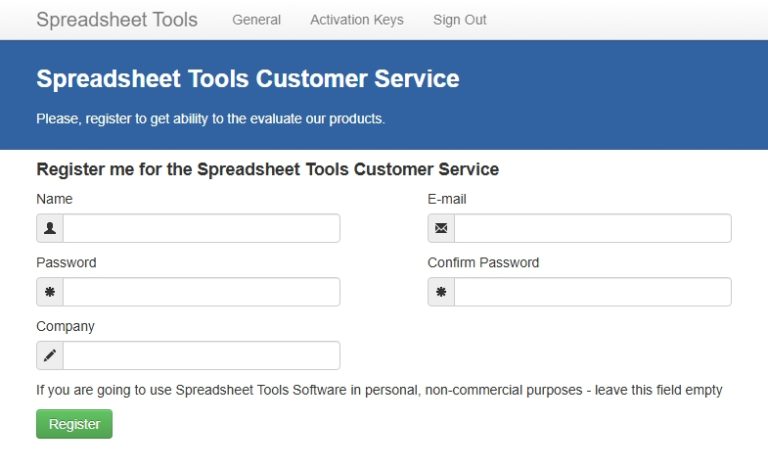768x470 pixels.
Task: Focus the Name text input
Action: pos(201,228)
